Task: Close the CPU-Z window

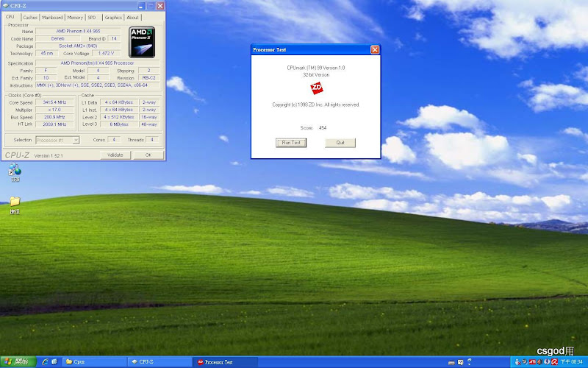Action: click(x=160, y=6)
